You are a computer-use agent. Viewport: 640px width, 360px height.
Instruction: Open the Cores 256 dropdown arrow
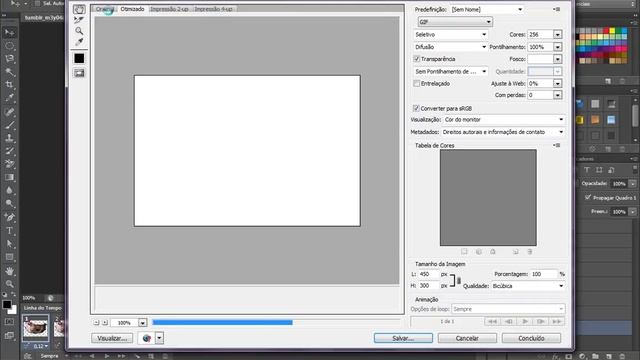558,35
